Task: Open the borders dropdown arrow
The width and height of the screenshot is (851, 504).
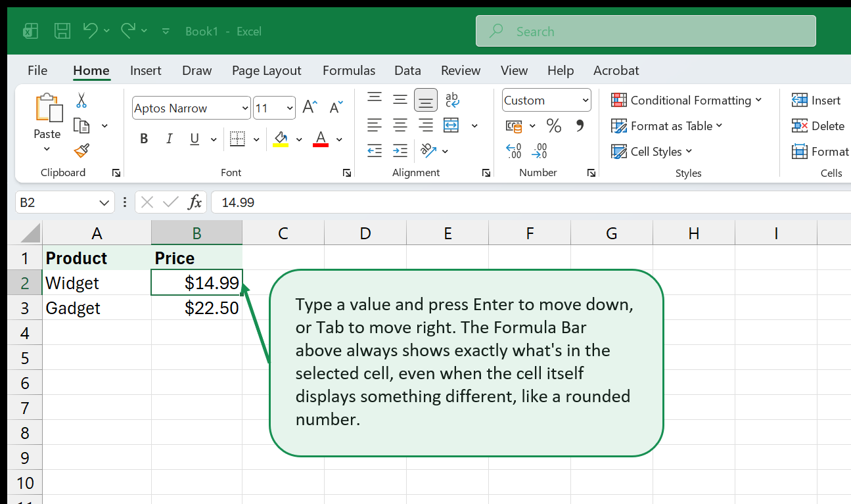Action: coord(256,139)
